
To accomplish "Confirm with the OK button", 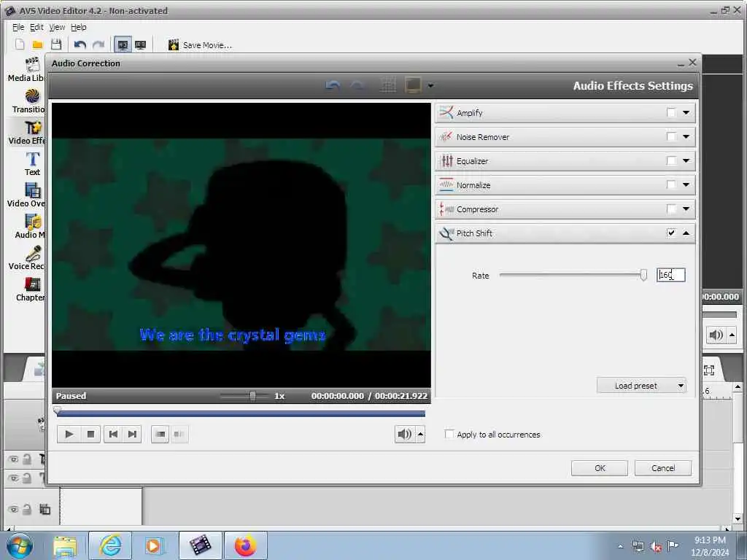I will tap(600, 467).
